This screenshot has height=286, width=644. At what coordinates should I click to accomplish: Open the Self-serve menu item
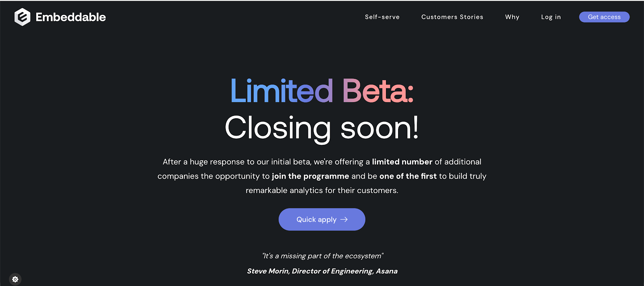[x=382, y=17]
